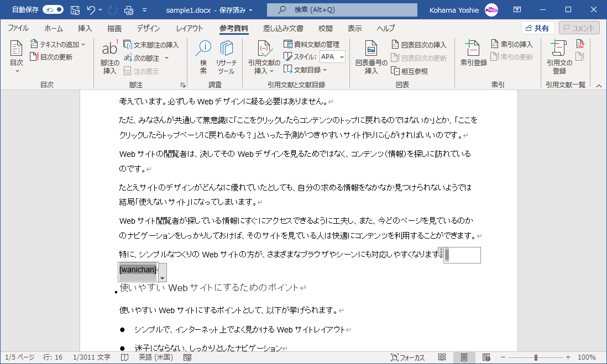607x364 pixels.
Task: Click the コメント button
Action: (x=579, y=28)
